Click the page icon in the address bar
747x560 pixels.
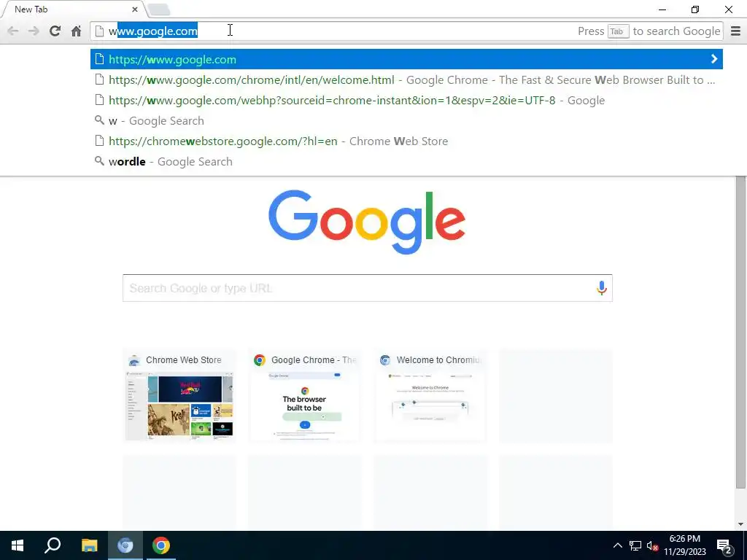pyautogui.click(x=99, y=31)
